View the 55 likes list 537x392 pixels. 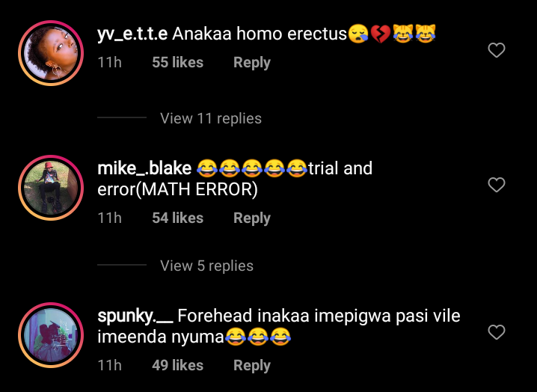[x=178, y=62]
